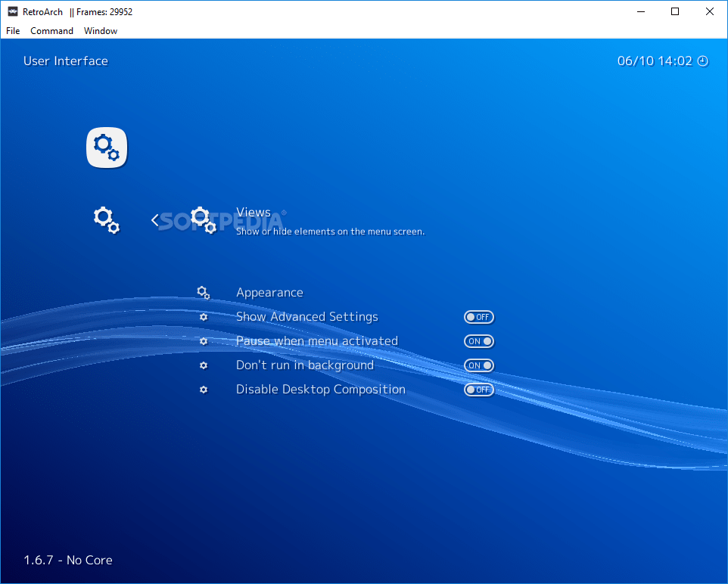The width and height of the screenshot is (728, 584).
Task: Select Disable Desktop Composition entry
Action: 321,389
